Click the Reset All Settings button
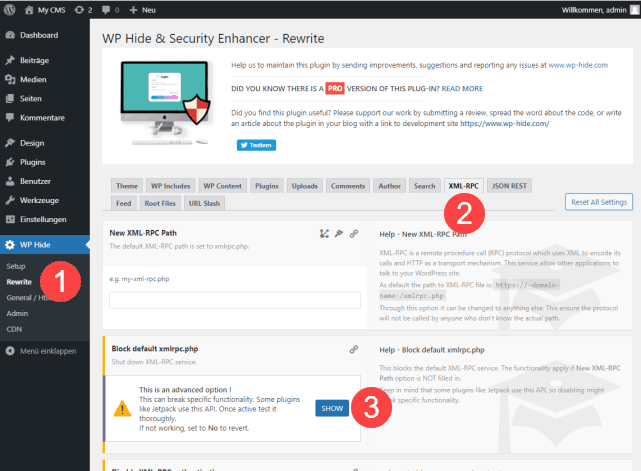The width and height of the screenshot is (641, 471). [x=598, y=202]
